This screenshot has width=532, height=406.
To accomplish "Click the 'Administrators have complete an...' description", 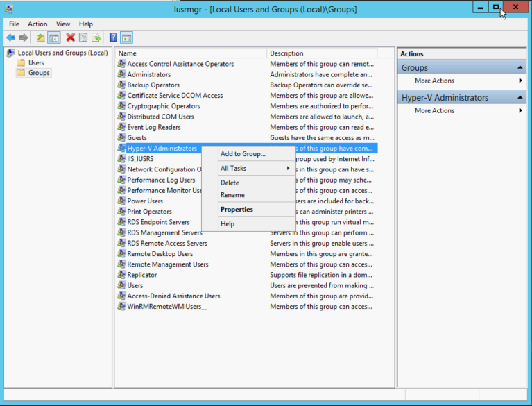I will tap(321, 74).
